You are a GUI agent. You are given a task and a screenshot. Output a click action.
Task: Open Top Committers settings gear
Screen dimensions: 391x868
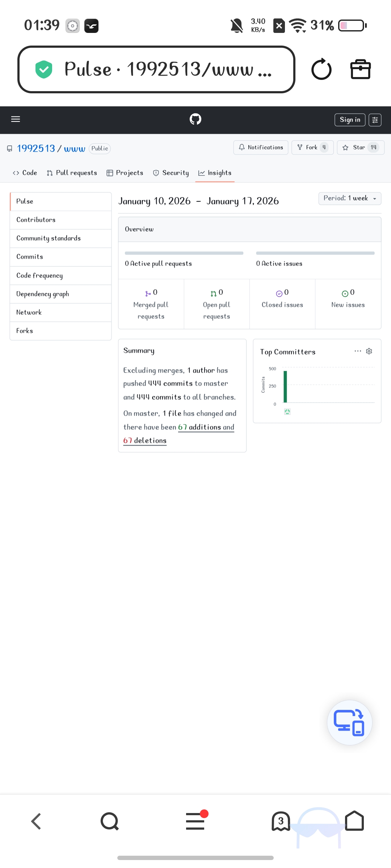[369, 351]
